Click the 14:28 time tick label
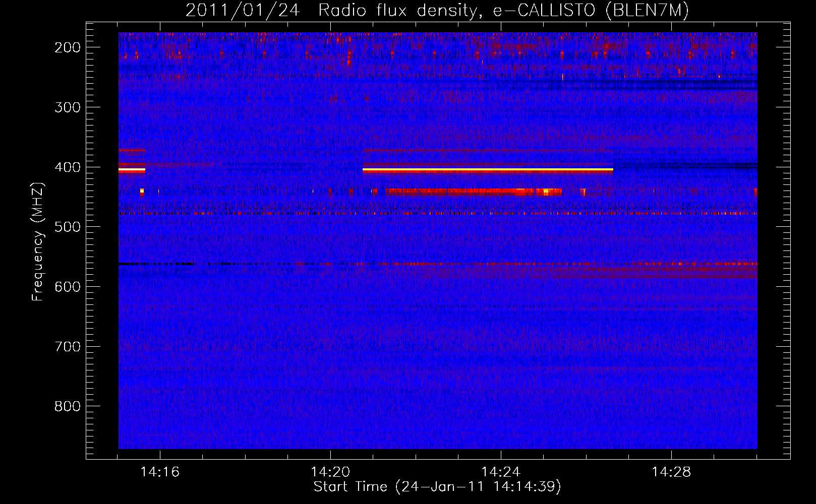 (x=671, y=472)
